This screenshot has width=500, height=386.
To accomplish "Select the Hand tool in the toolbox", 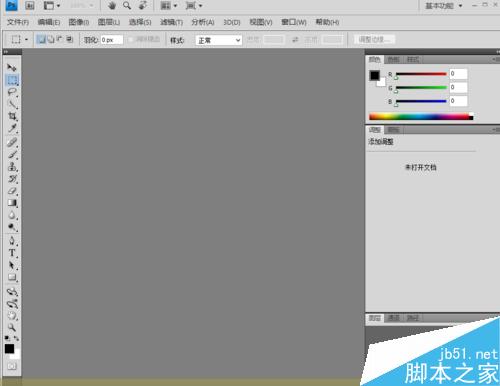I will [x=12, y=316].
